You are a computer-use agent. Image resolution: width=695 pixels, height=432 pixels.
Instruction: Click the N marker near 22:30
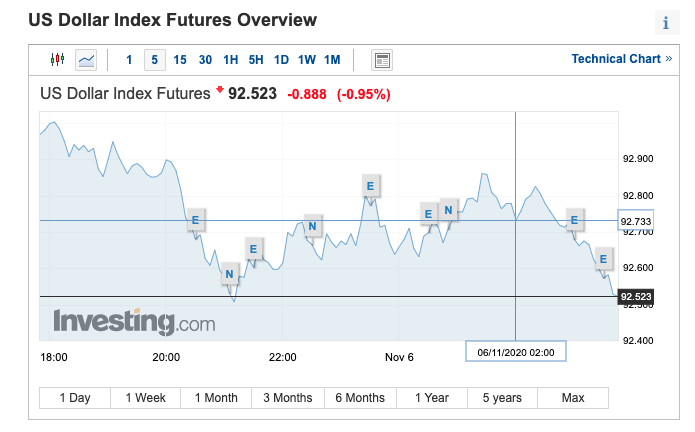point(313,226)
